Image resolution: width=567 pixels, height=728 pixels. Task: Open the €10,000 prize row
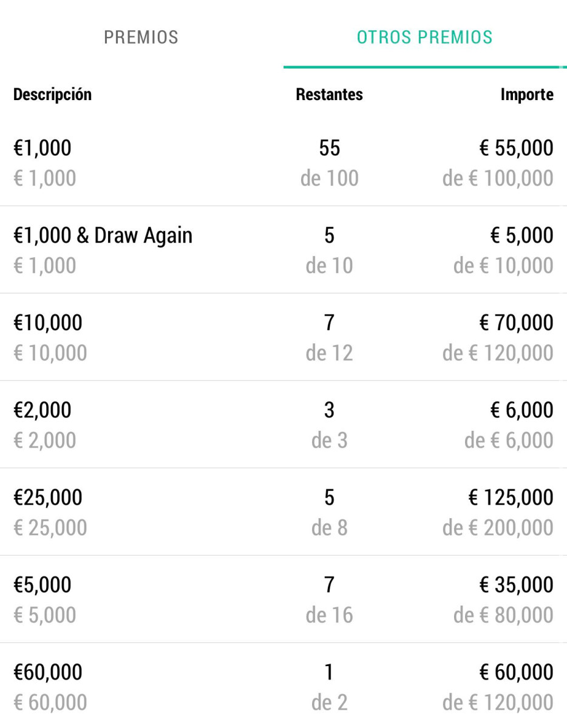[x=48, y=323]
